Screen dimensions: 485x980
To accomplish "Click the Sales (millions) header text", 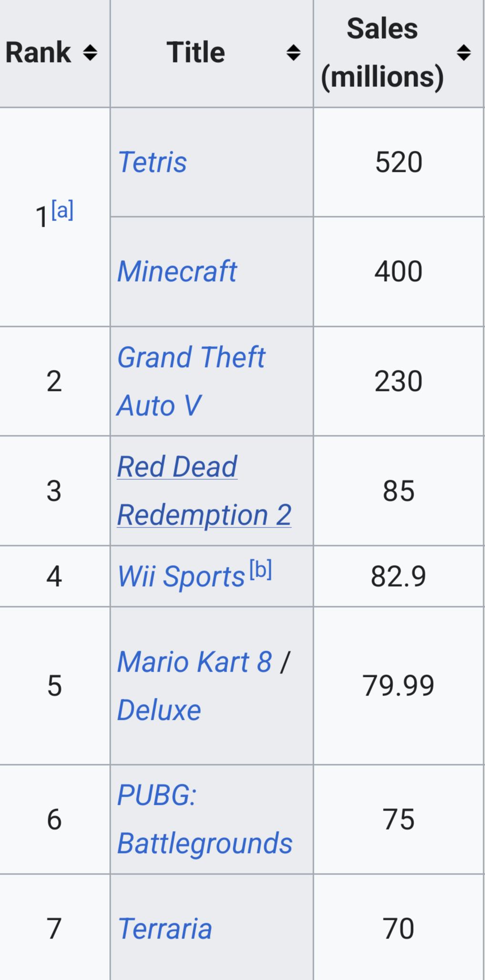I will click(x=382, y=53).
